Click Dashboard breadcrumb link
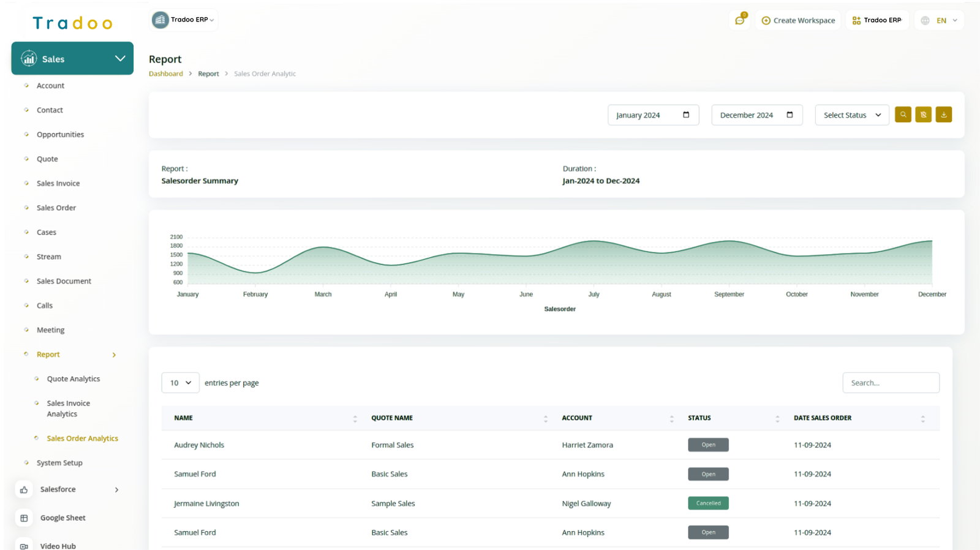The height and width of the screenshot is (550, 980). click(x=165, y=73)
